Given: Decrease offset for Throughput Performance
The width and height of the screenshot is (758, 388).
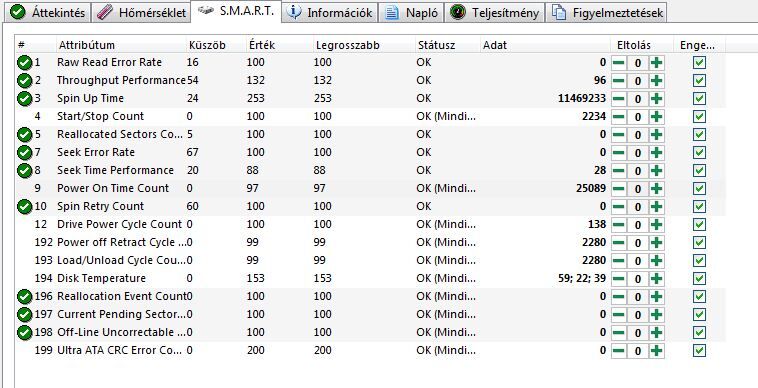Looking at the screenshot, I should pos(619,81).
